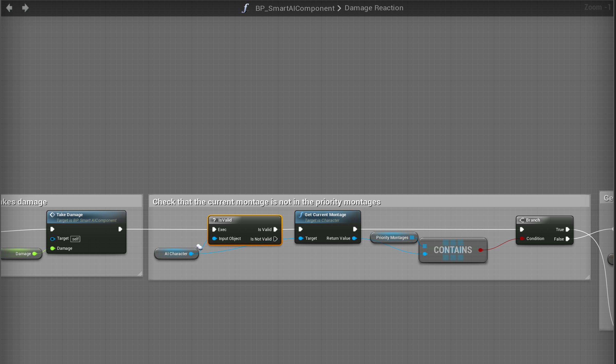Click breadcrumb chevron after BP_SmartAIComponent
The height and width of the screenshot is (364, 616).
(x=339, y=8)
